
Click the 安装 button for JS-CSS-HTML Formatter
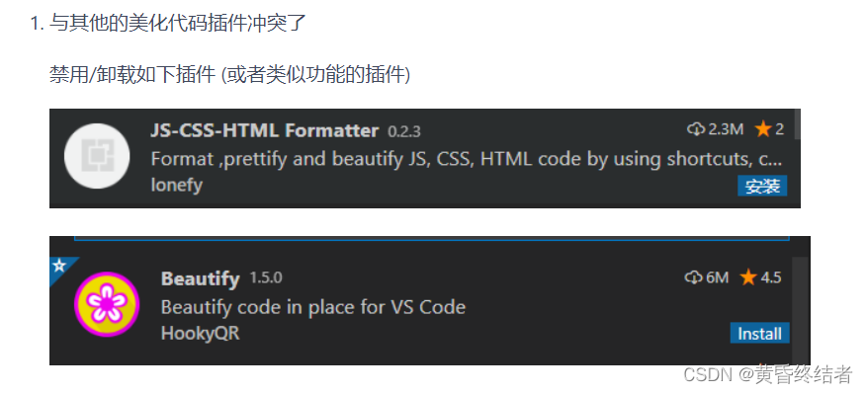point(762,187)
